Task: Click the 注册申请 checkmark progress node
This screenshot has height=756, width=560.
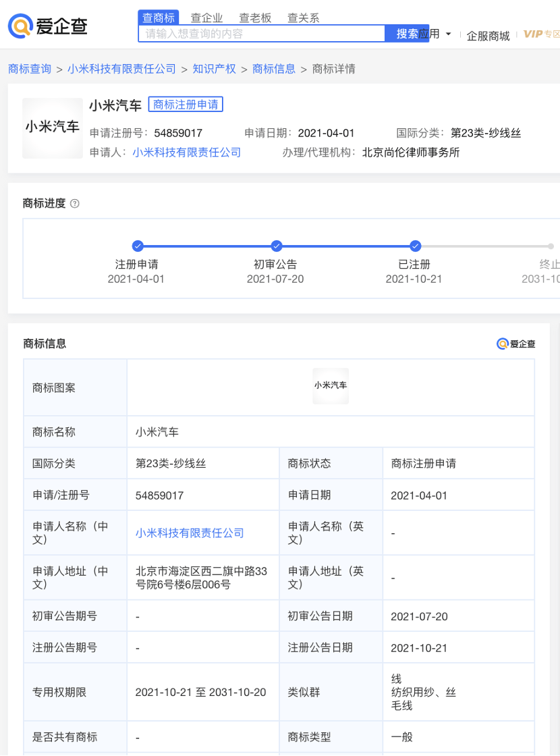Action: pos(138,246)
